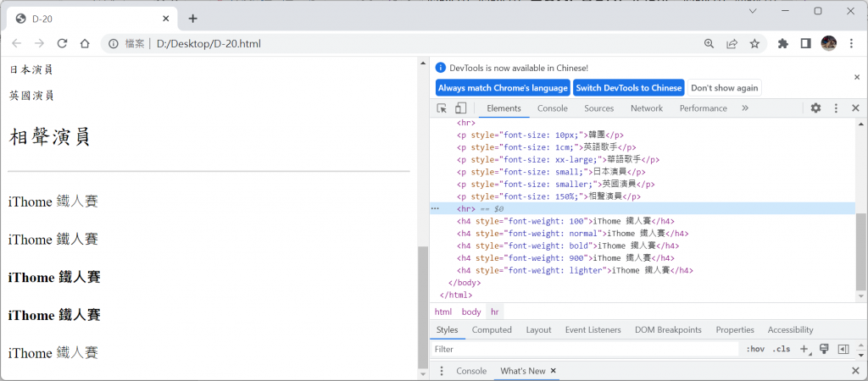Open the Chrome profile avatar
The height and width of the screenshot is (381, 868).
[x=829, y=44]
